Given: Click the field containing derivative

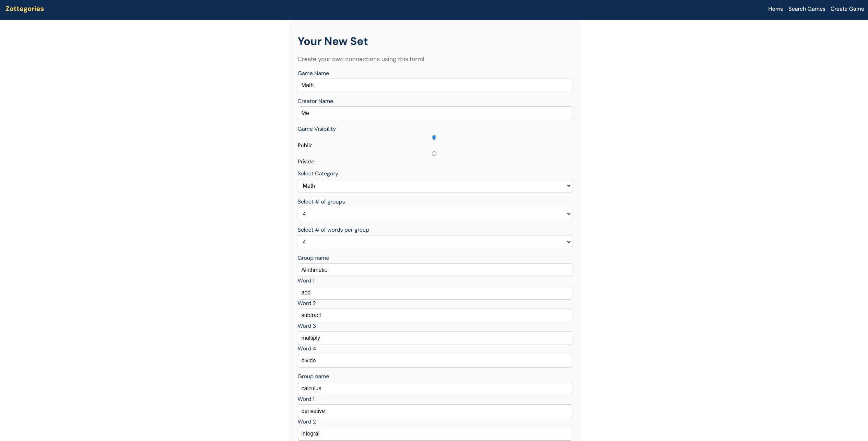Looking at the screenshot, I should pos(435,411).
